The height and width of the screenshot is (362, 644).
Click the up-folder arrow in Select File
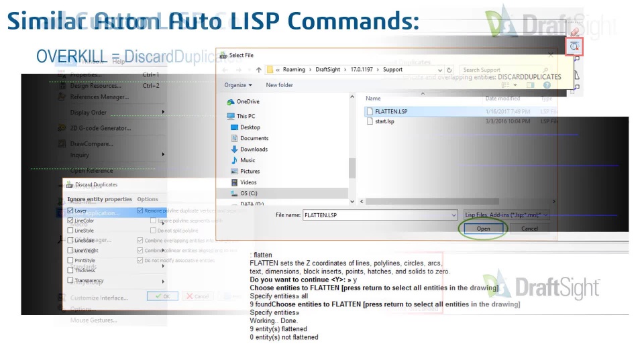tap(259, 70)
